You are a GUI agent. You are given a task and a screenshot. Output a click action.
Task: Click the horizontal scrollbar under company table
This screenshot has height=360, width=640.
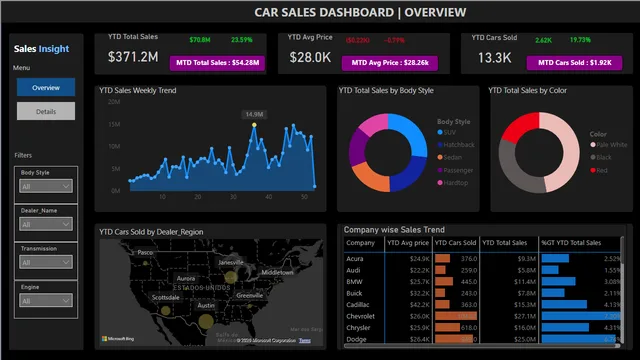click(482, 346)
